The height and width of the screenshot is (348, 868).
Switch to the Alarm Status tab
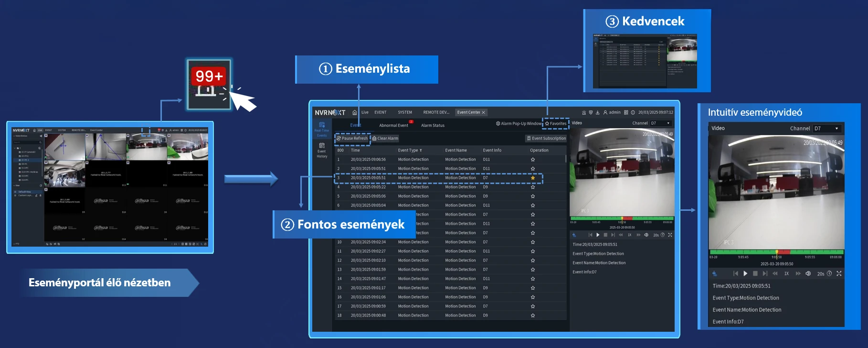pyautogui.click(x=433, y=126)
